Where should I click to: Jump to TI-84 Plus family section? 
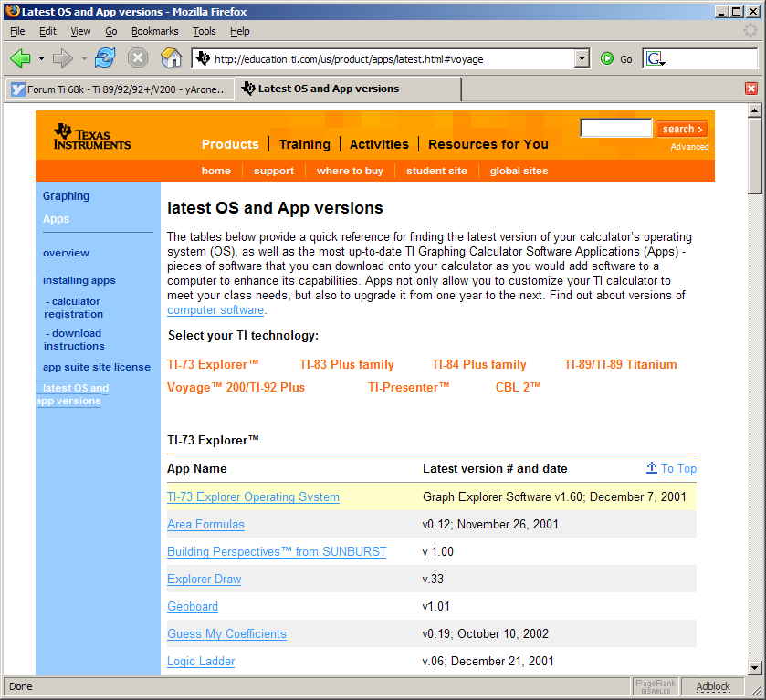click(x=478, y=364)
